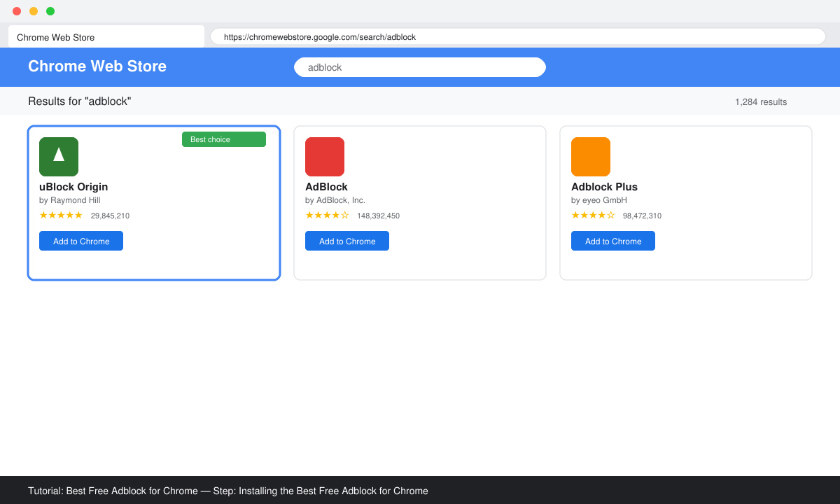Click user count 98,472,310
840x504 pixels.
pos(642,216)
